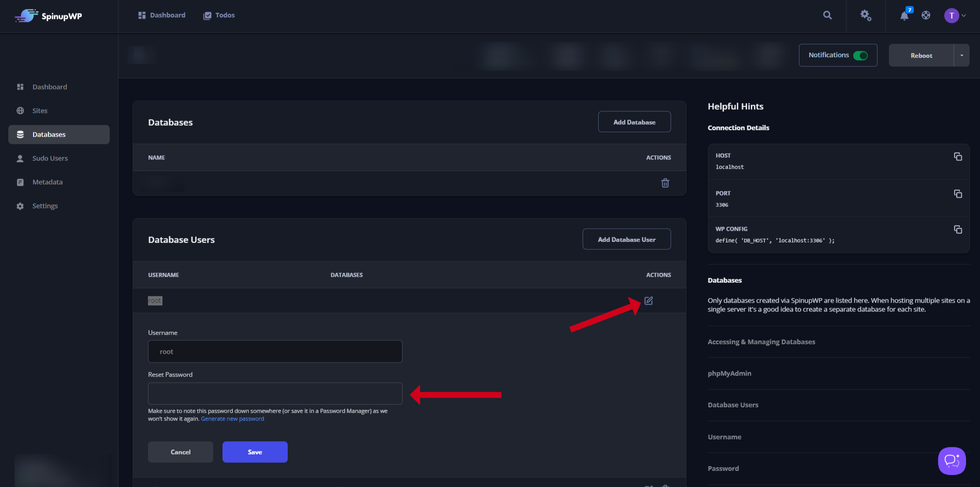Image resolution: width=980 pixels, height=487 pixels.
Task: Click the Add Database User button
Action: [x=626, y=239]
